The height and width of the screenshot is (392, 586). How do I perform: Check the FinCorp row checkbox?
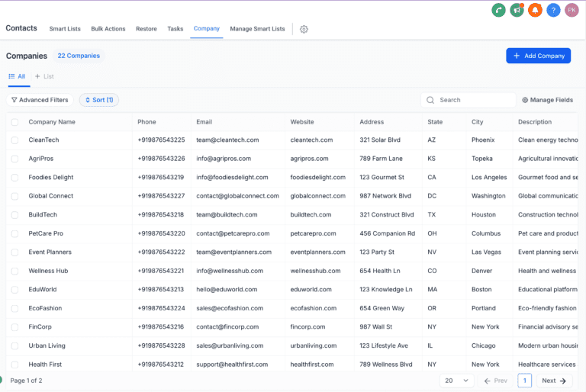pos(14,327)
